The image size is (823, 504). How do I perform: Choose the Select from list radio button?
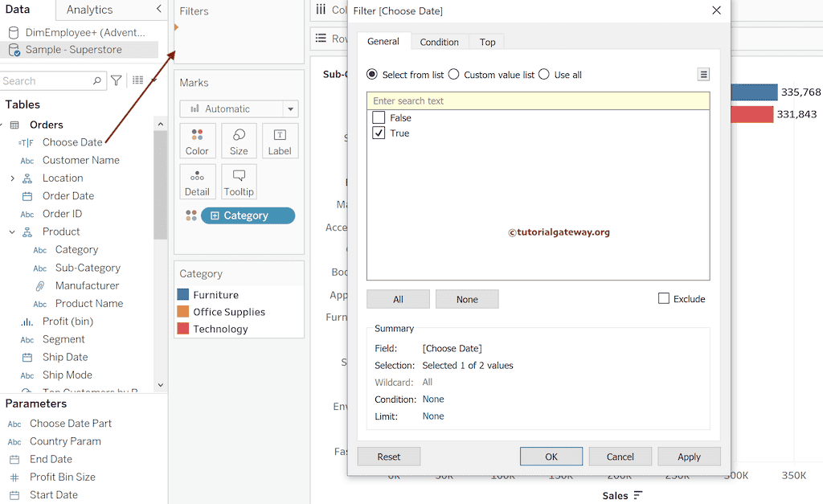coord(371,75)
